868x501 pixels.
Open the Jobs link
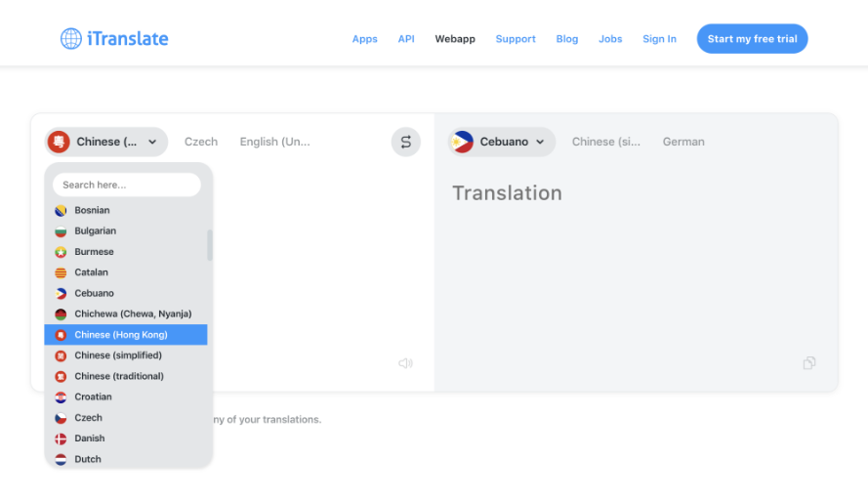tap(610, 39)
